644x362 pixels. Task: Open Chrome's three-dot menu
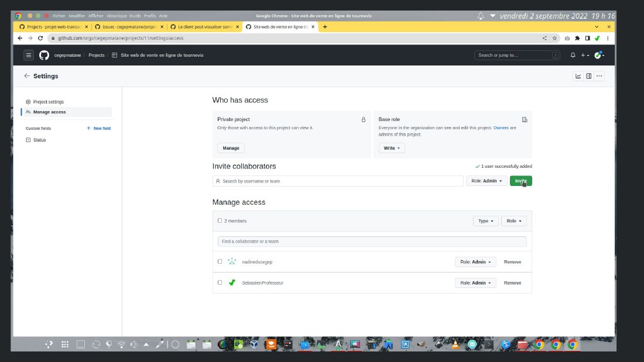click(x=608, y=38)
